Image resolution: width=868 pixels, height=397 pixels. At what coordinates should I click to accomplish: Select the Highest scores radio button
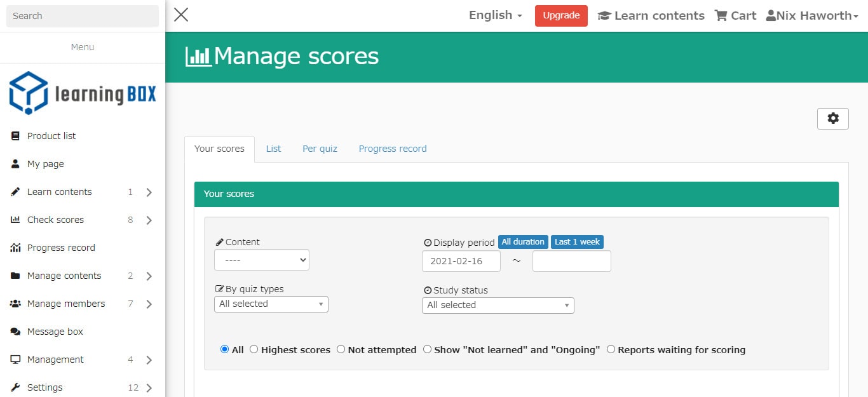point(254,349)
